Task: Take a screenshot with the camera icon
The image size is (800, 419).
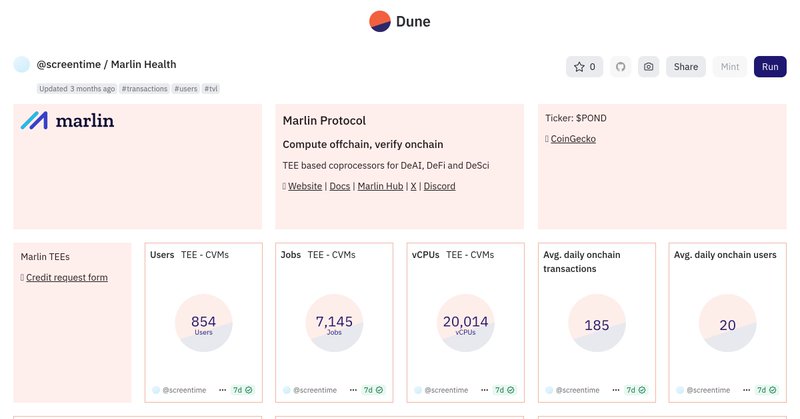Action: 648,67
